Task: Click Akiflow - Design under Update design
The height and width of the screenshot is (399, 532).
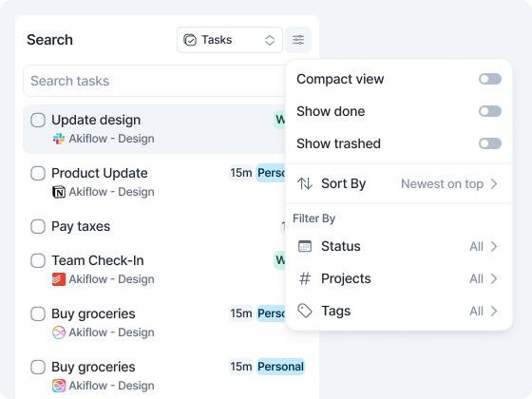Action: click(112, 139)
